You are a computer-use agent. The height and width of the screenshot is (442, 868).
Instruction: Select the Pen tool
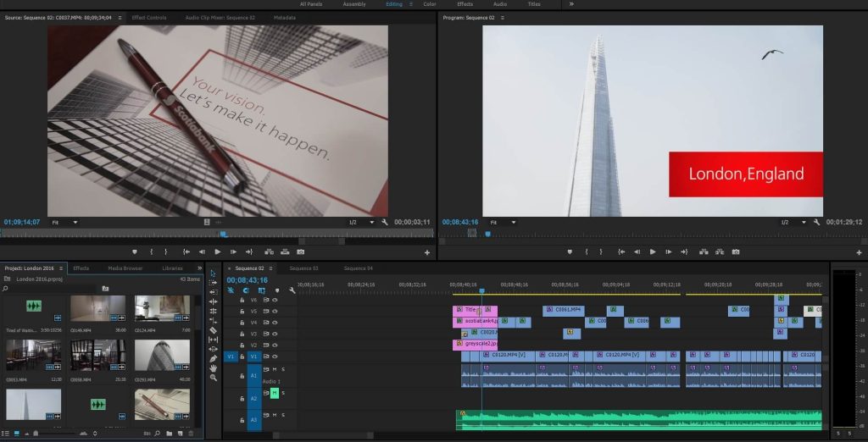213,358
